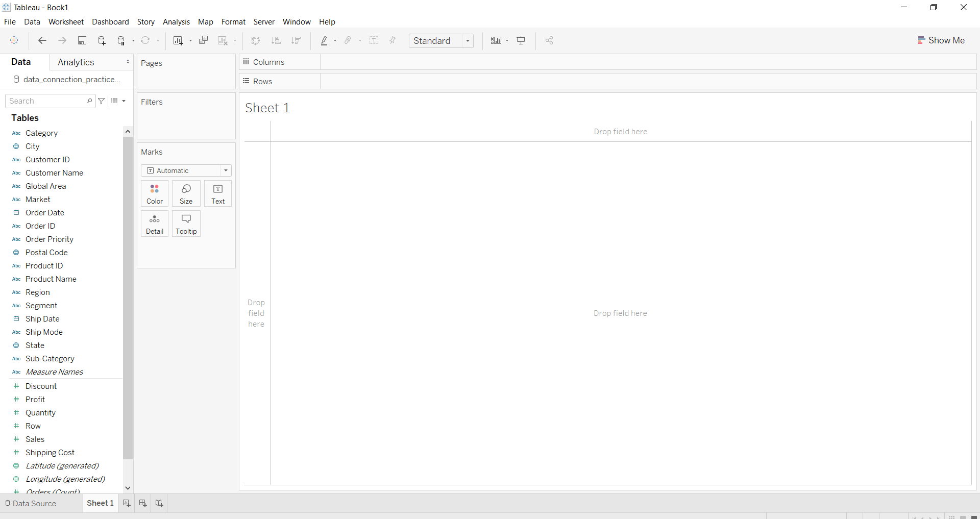This screenshot has height=519, width=980.
Task: Click the Tableau logo to go to start page
Action: pyautogui.click(x=14, y=41)
